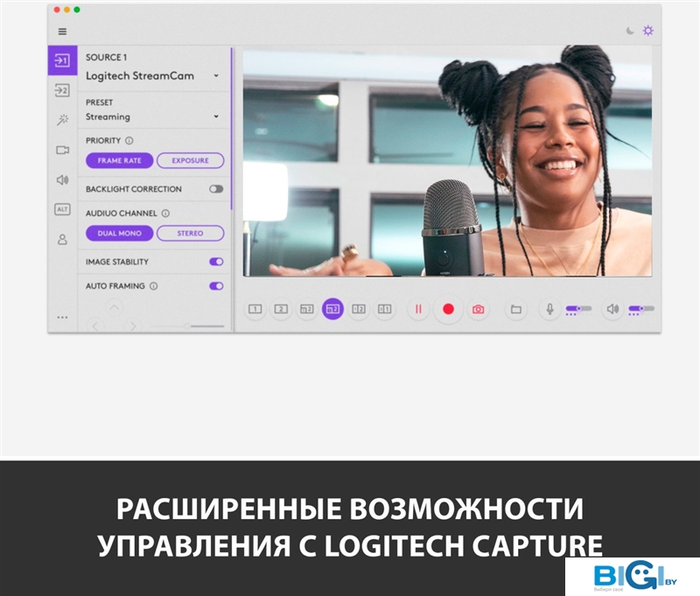Open the hamburger menu

[62, 32]
